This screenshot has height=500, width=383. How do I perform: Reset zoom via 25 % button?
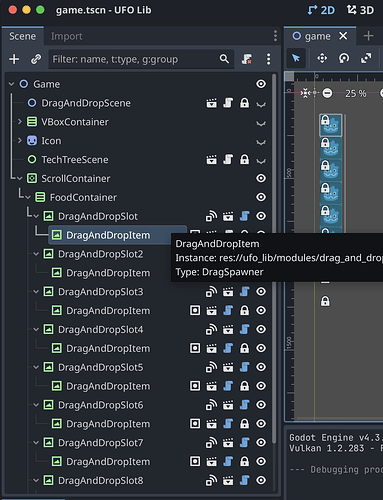click(355, 93)
